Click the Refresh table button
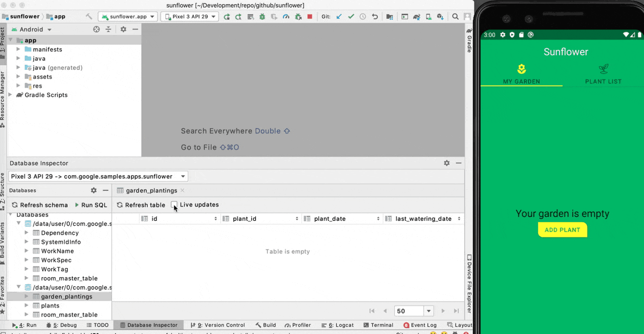Image resolution: width=644 pixels, height=334 pixels. [141, 205]
